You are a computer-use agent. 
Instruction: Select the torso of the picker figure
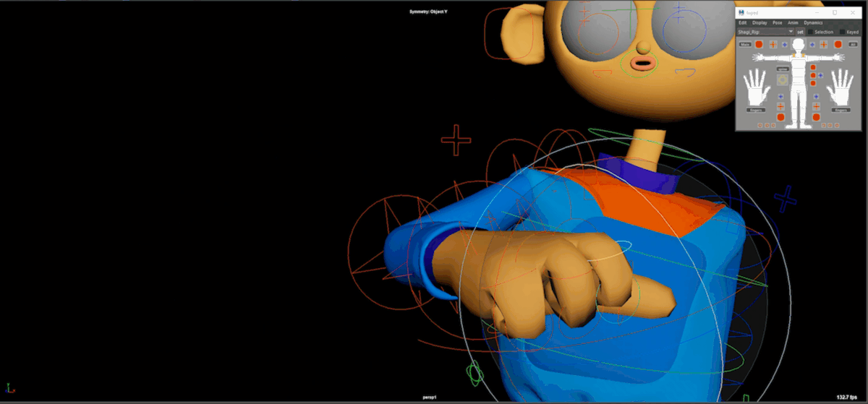[798, 74]
